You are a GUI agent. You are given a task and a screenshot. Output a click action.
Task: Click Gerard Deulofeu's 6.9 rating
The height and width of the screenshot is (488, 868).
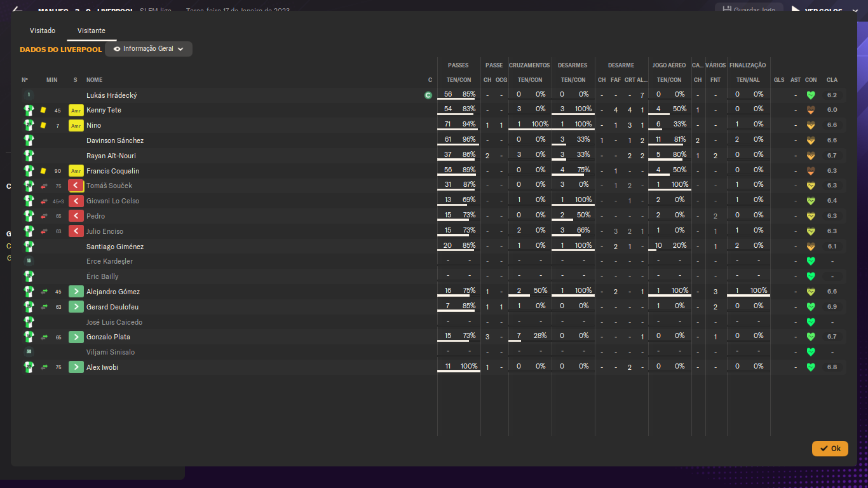click(x=832, y=307)
